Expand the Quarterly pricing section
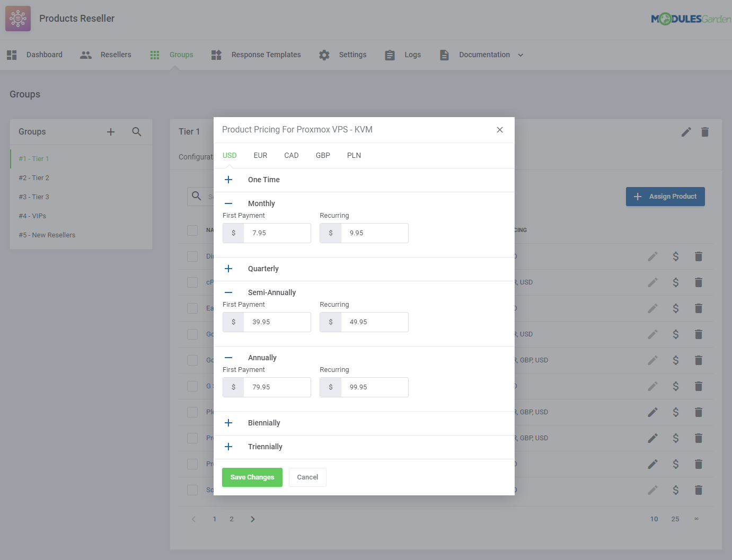This screenshot has height=560, width=732. [228, 269]
